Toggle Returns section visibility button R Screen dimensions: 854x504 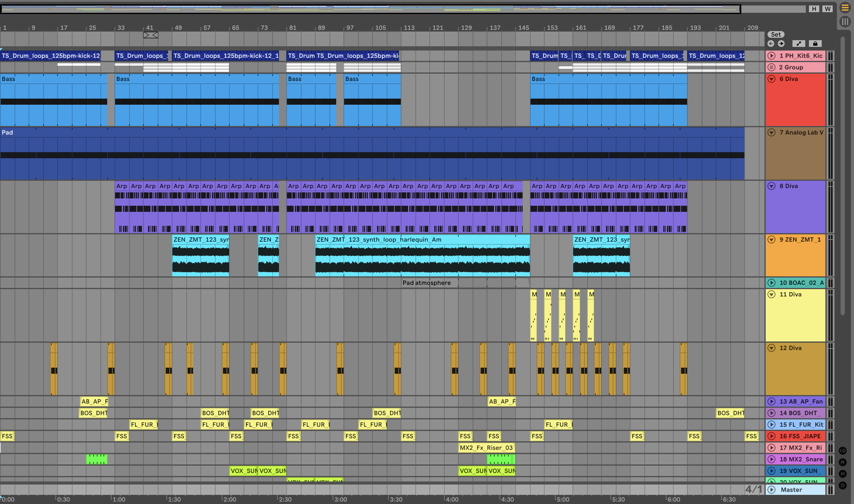[x=843, y=462]
